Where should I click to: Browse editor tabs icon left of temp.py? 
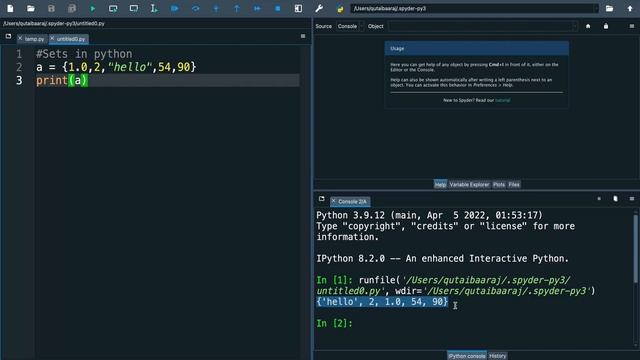[8, 36]
